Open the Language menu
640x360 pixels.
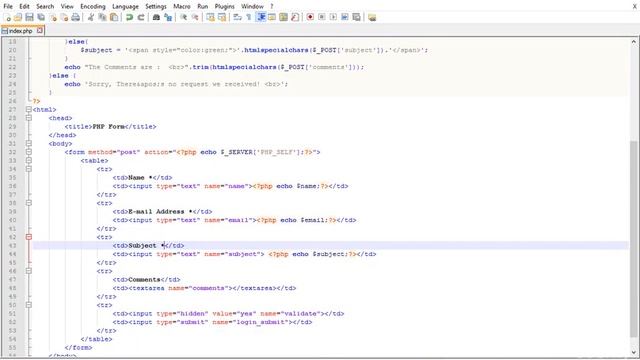coord(125,6)
